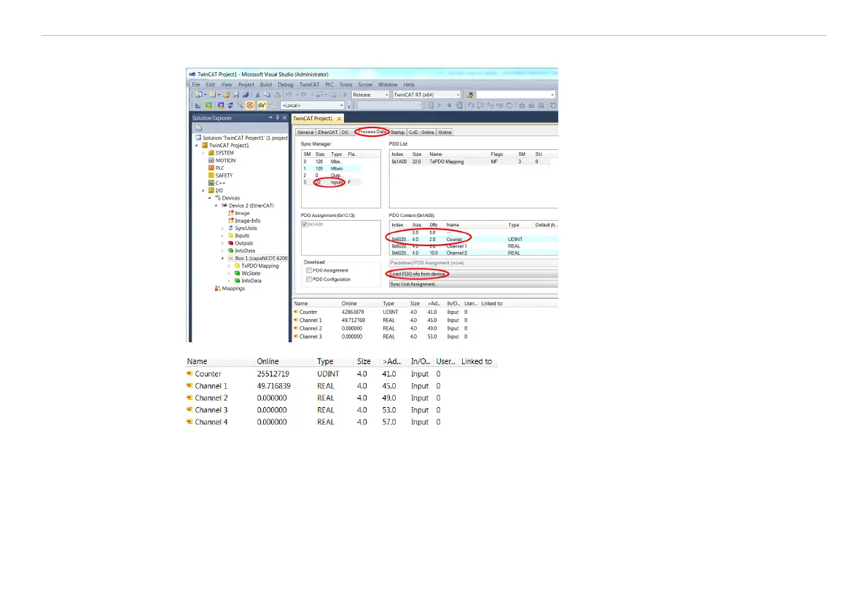Click the Save icon in the toolbar
Viewport: 868px width, 611px height.
tap(236, 95)
